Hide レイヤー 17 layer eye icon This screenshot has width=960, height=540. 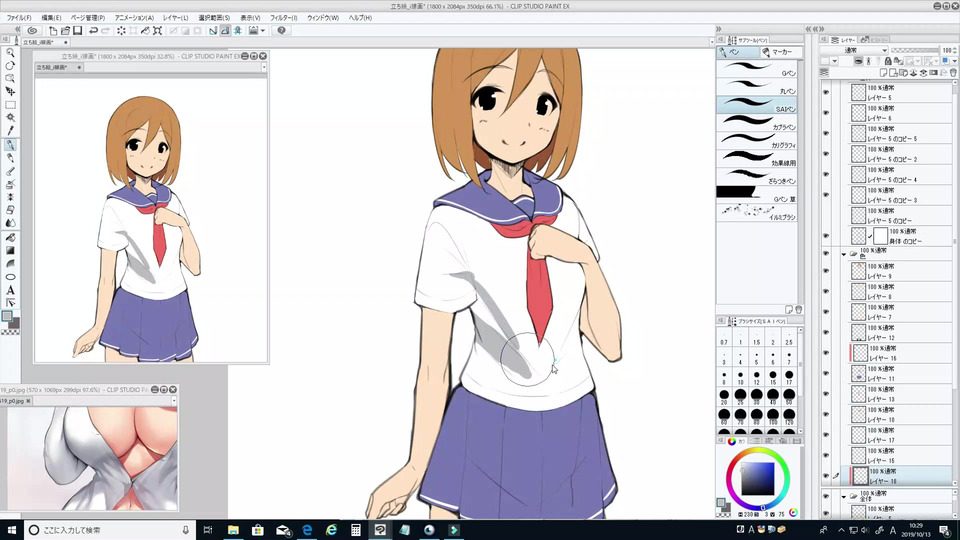pyautogui.click(x=826, y=435)
